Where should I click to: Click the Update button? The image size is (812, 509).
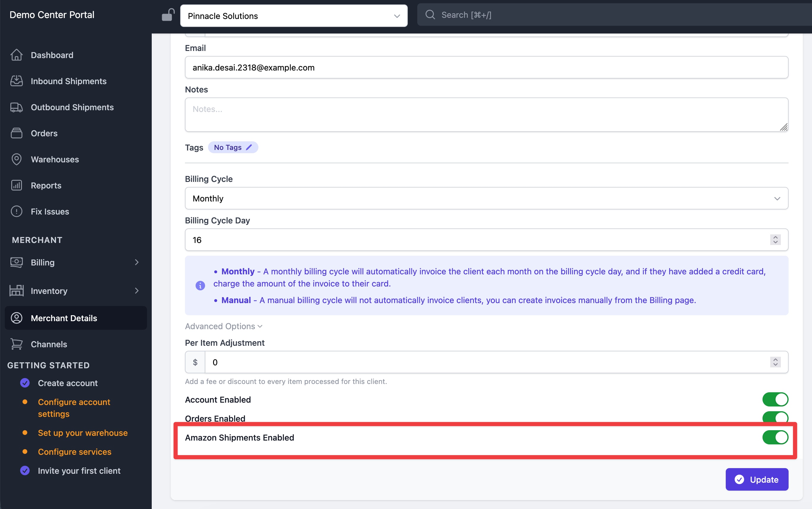(757, 479)
